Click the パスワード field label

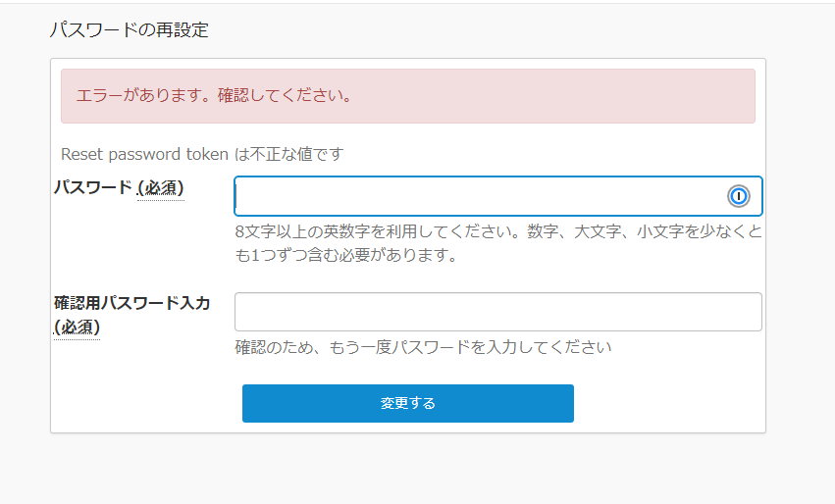(x=93, y=187)
